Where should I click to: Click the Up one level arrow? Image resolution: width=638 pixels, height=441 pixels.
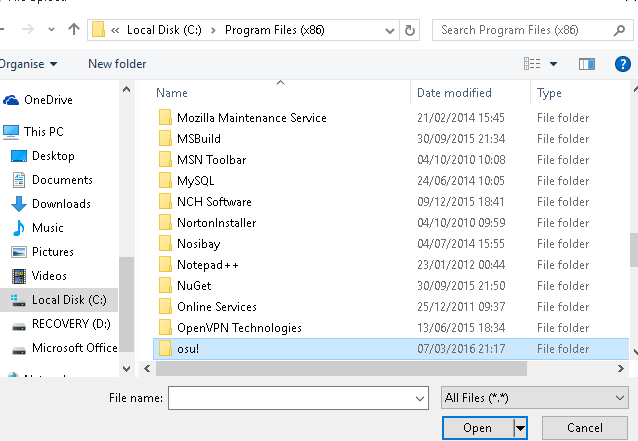(x=74, y=29)
